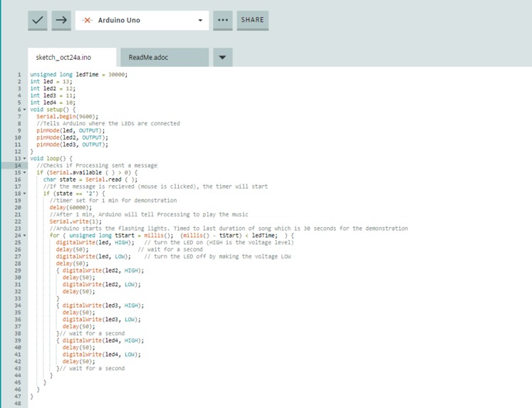
Task: Collapse the void loop() fold arrow
Action: (24, 158)
